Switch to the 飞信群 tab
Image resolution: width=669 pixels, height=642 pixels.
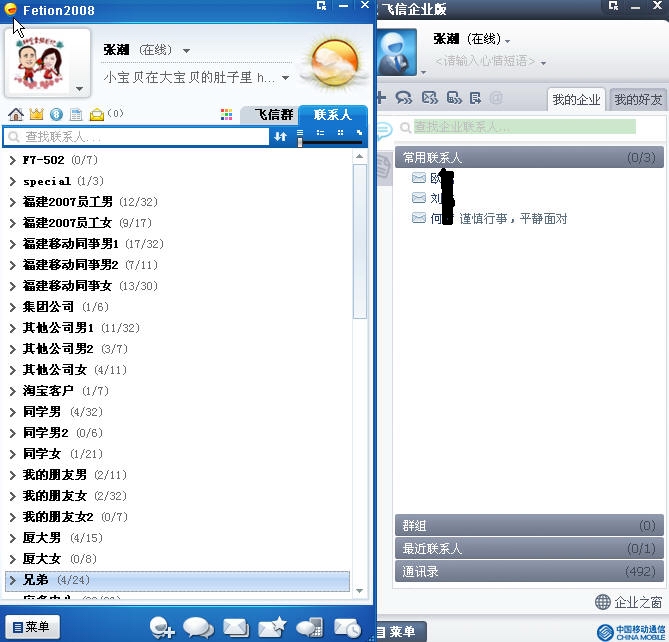coord(270,115)
